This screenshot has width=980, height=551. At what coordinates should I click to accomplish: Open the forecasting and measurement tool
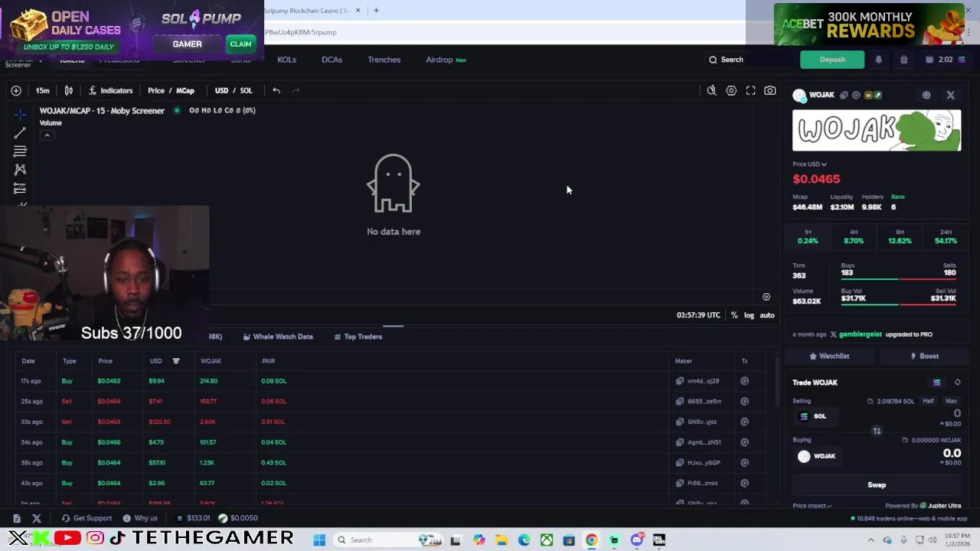pos(20,188)
